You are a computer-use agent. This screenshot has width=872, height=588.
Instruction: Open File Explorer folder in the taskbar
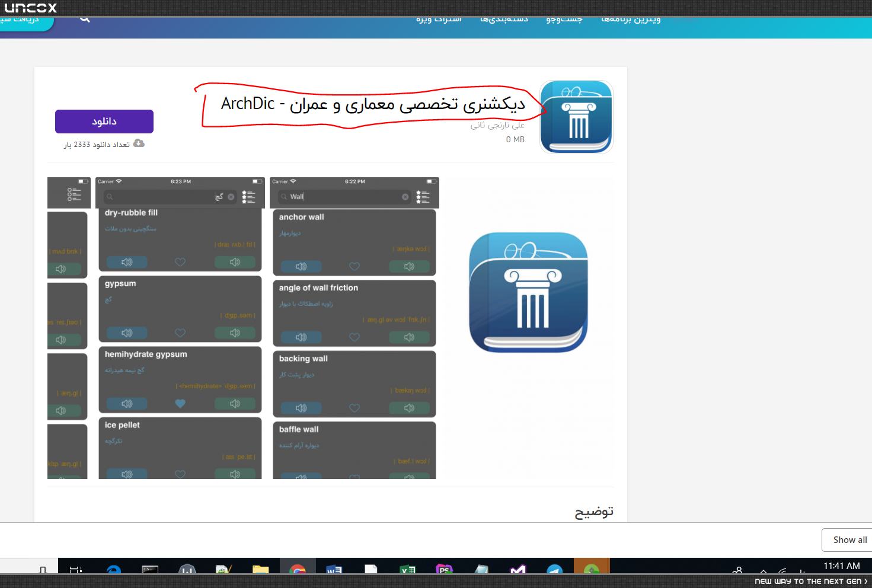pyautogui.click(x=261, y=570)
